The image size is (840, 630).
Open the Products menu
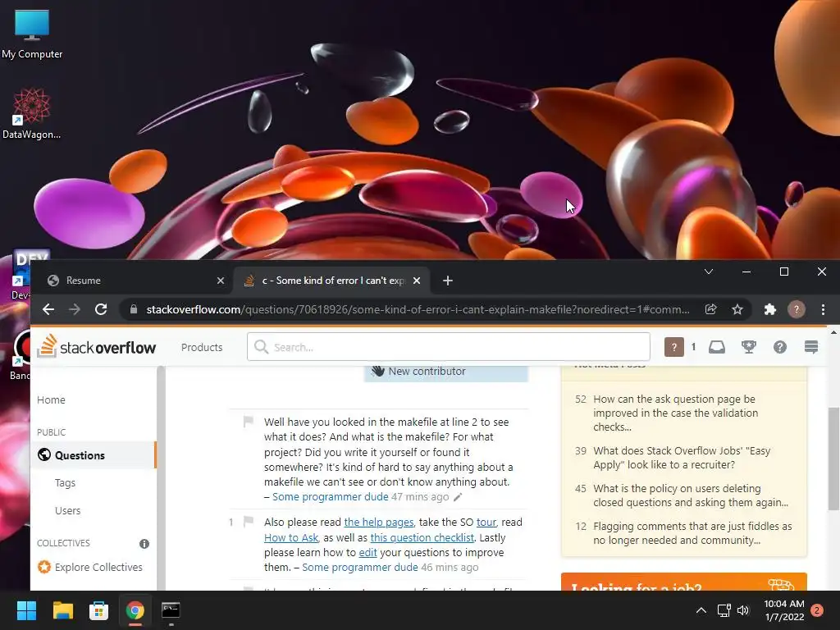[202, 347]
